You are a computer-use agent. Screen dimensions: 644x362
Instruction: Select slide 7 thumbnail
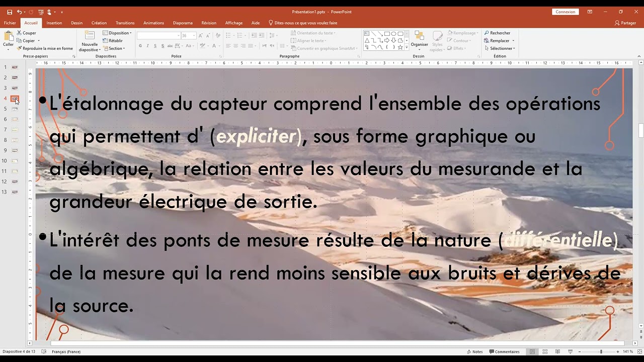click(x=15, y=130)
